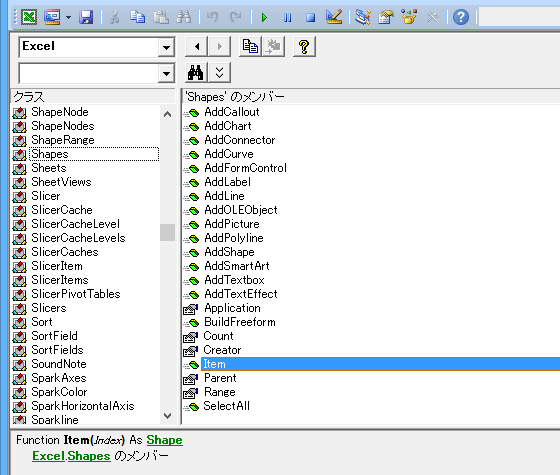
Task: Select SlicerPivotTables class
Action: [x=76, y=294]
